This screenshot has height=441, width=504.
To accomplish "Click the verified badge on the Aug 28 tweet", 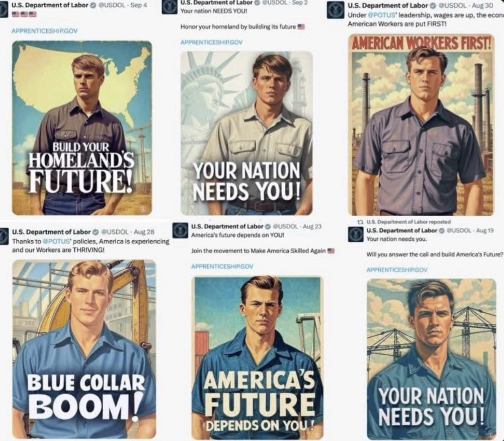I will coord(95,232).
